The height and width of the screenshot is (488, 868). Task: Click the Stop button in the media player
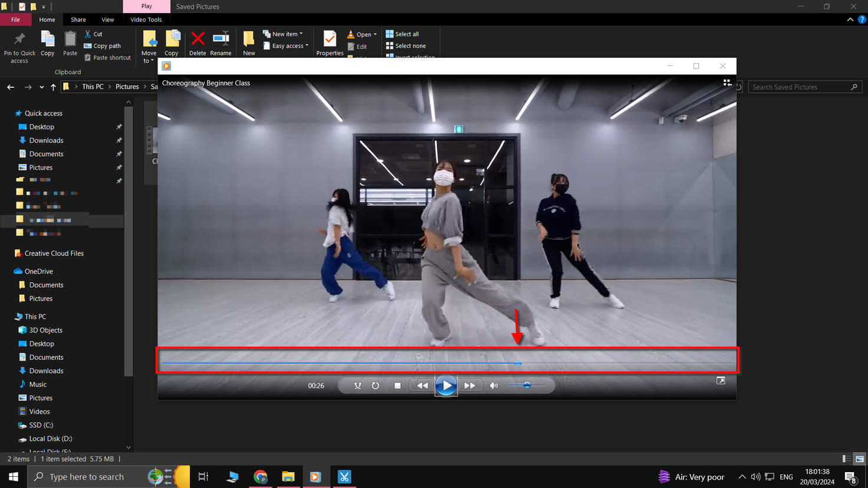click(397, 385)
